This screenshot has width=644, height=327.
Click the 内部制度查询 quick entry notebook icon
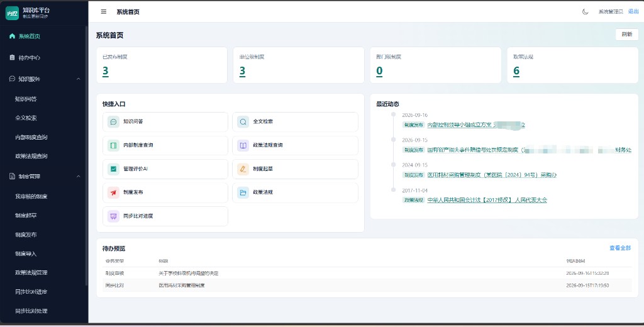(113, 145)
